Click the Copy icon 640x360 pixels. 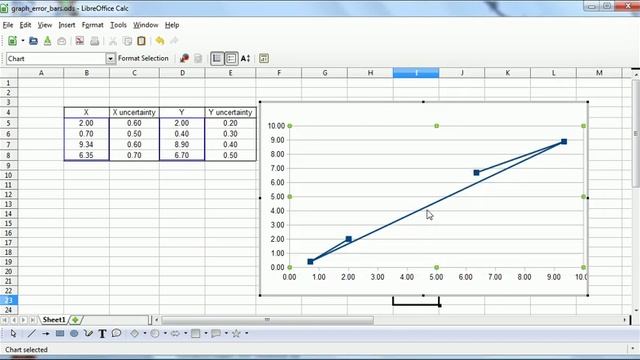click(127, 41)
